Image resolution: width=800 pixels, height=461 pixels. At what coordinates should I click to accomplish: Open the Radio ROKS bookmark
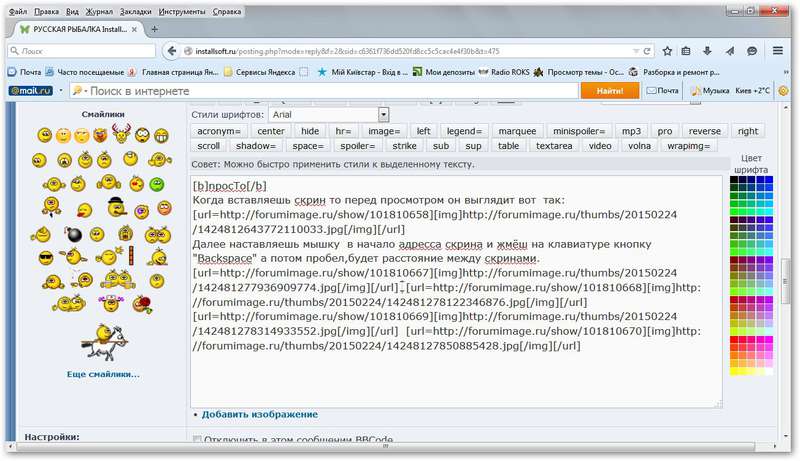504,72
